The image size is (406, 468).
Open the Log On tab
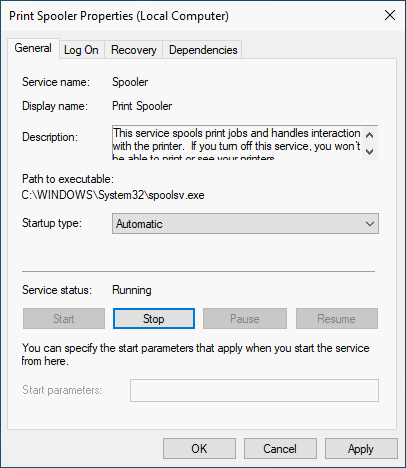[81, 50]
